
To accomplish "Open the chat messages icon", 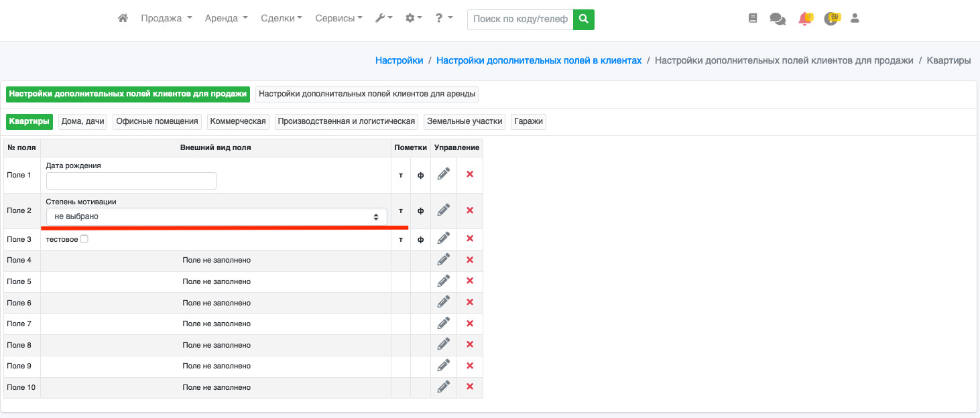I will (778, 19).
